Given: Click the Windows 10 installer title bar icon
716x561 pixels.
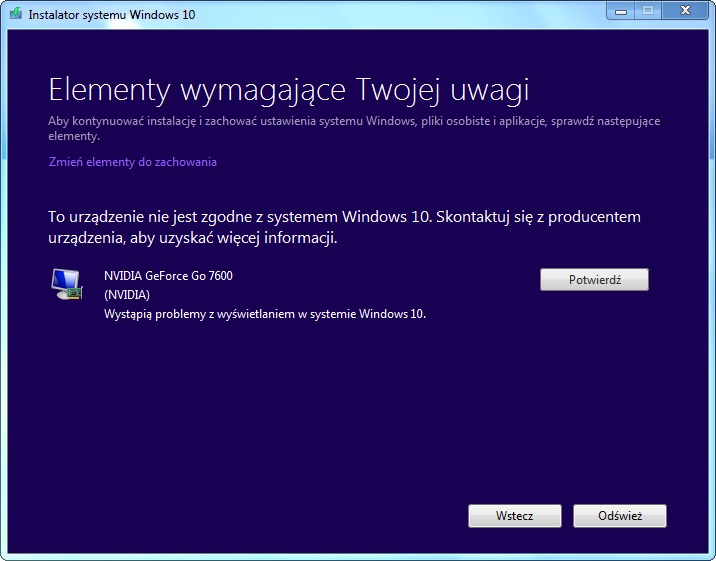Looking at the screenshot, I should (x=16, y=14).
